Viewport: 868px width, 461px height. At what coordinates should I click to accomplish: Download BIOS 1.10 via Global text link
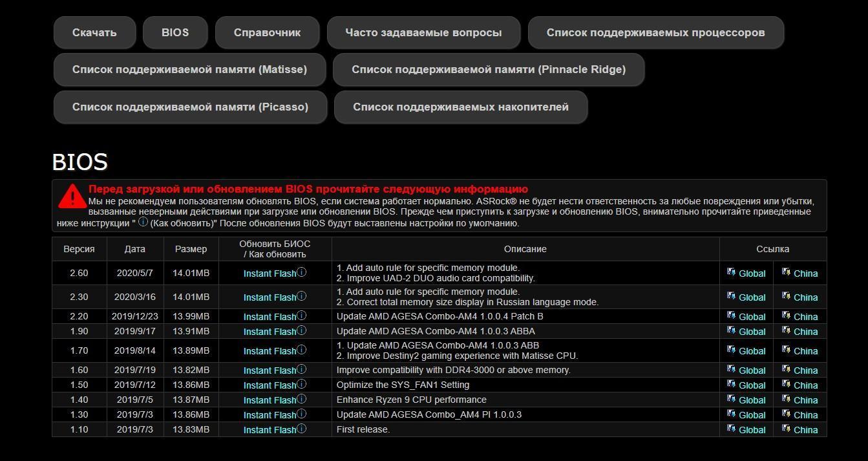[752, 430]
